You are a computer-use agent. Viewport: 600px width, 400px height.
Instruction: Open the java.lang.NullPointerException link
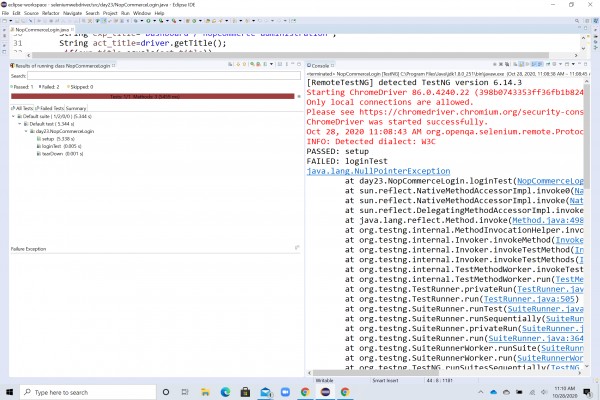(x=378, y=171)
